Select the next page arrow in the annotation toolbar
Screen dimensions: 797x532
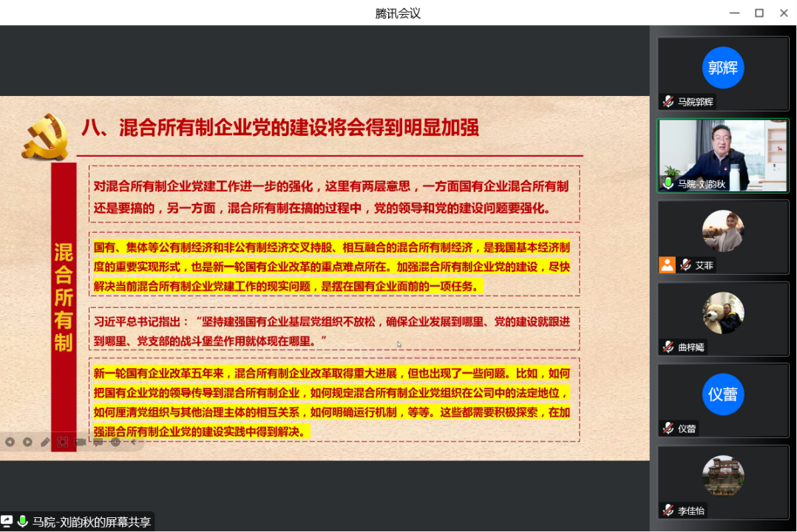coord(27,442)
